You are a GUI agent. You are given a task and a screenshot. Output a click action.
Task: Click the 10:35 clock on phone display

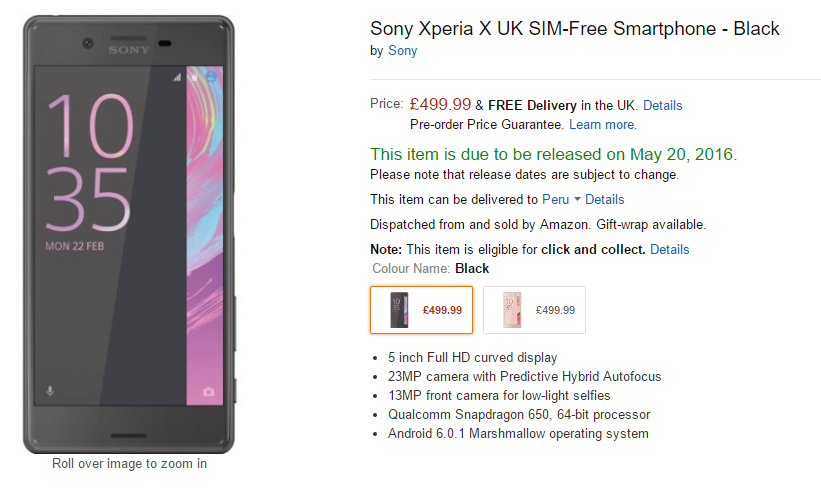[x=88, y=162]
